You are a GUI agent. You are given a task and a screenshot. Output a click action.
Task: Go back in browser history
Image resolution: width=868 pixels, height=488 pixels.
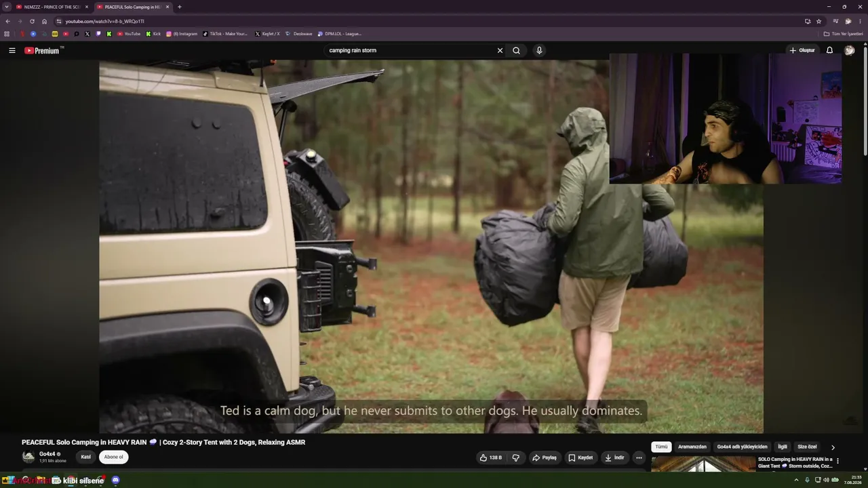click(7, 21)
